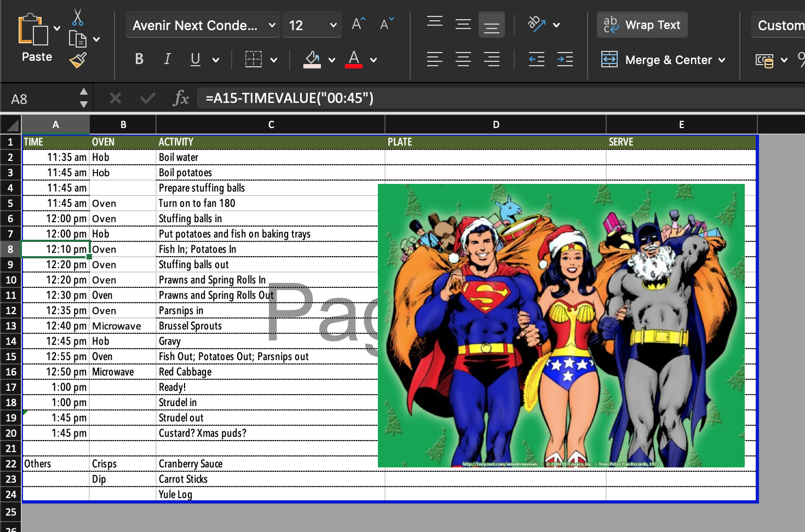Open orientation dropdown arrow
805x532 pixels.
click(x=556, y=25)
